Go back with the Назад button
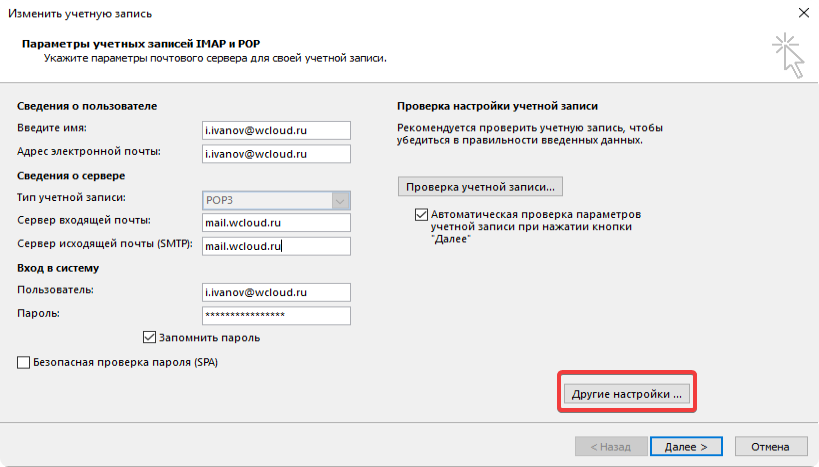Screen dimensions: 819x467 click(609, 446)
